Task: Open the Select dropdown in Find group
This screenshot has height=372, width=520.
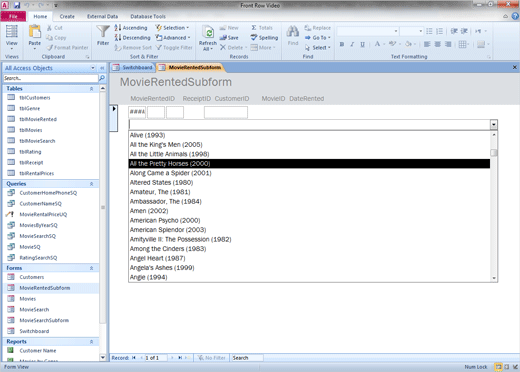Action: 317,48
